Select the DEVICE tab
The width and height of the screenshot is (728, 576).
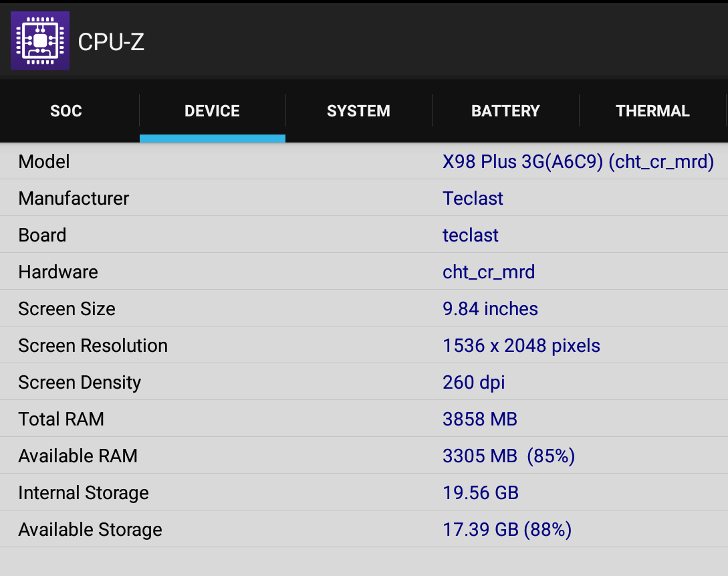[x=212, y=111]
